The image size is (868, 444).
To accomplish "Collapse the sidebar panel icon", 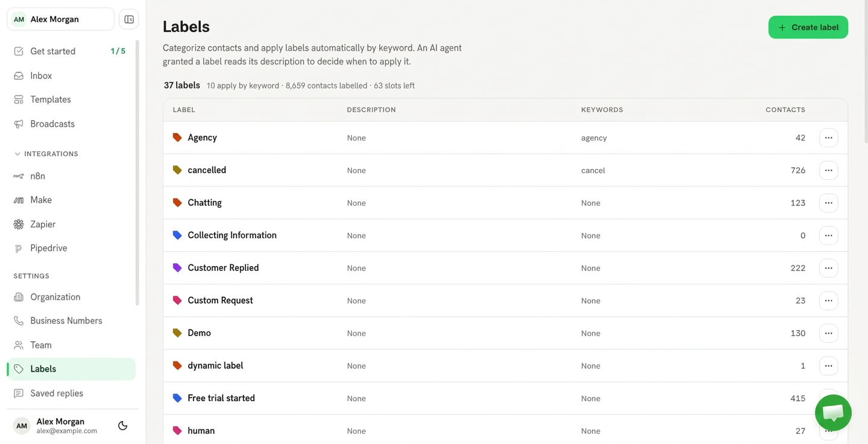I will tap(129, 19).
